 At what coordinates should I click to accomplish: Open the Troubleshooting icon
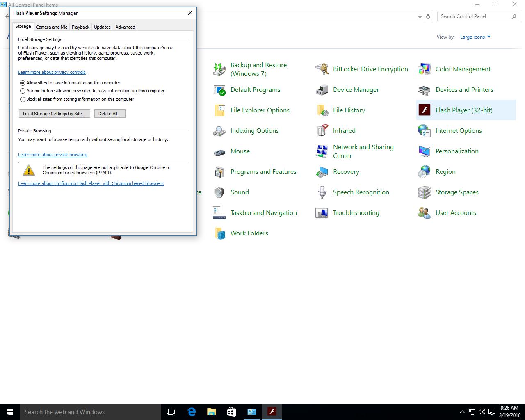point(322,213)
